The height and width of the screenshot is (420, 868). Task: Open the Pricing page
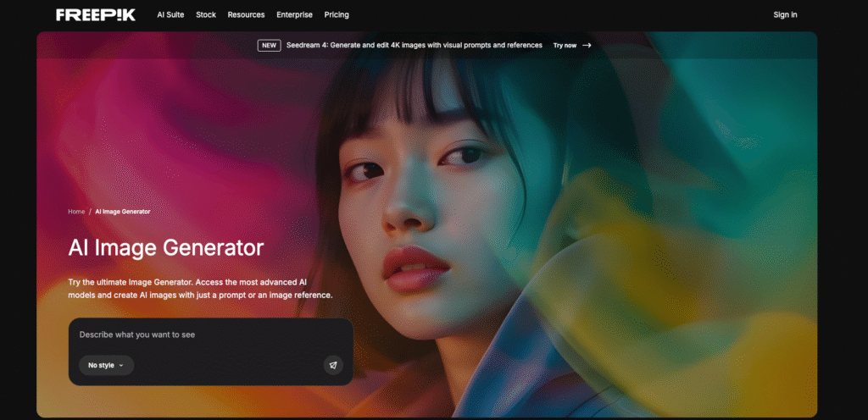coord(337,14)
